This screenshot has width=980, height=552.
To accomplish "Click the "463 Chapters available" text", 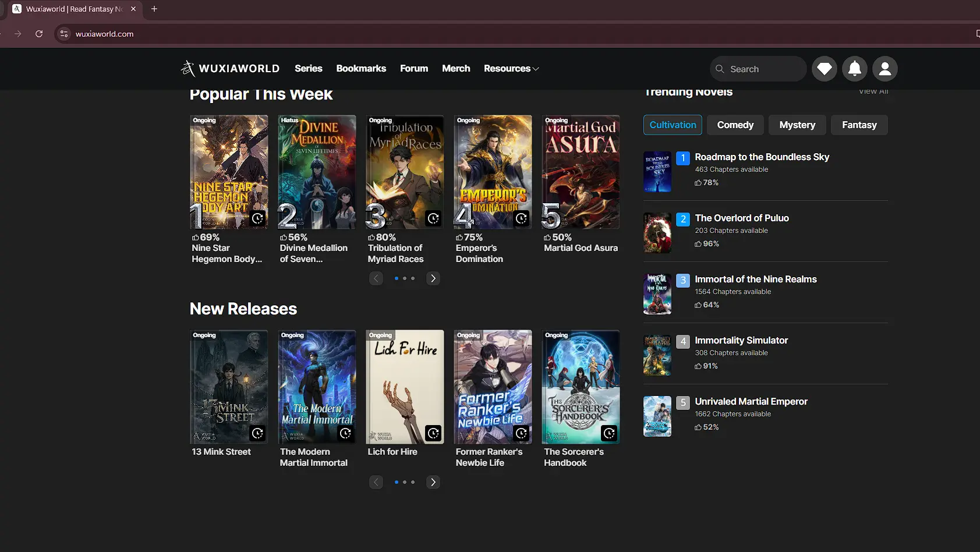I will (x=731, y=169).
